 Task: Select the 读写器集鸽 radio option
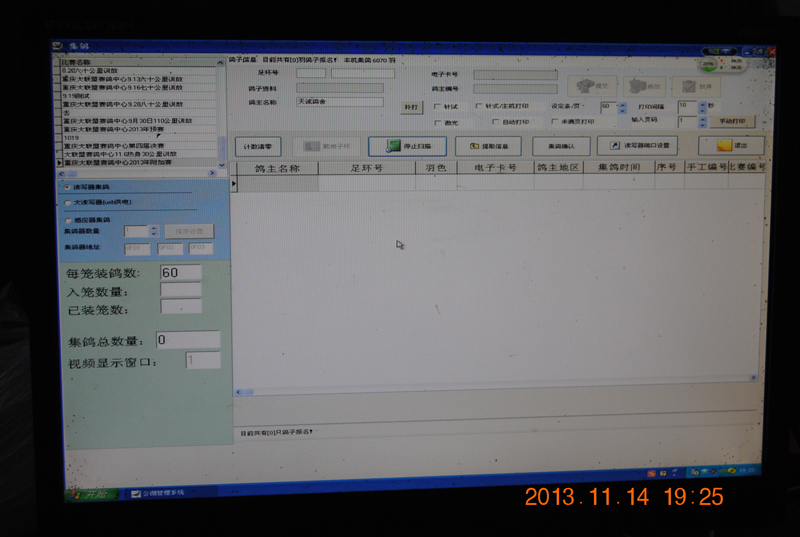tap(67, 187)
